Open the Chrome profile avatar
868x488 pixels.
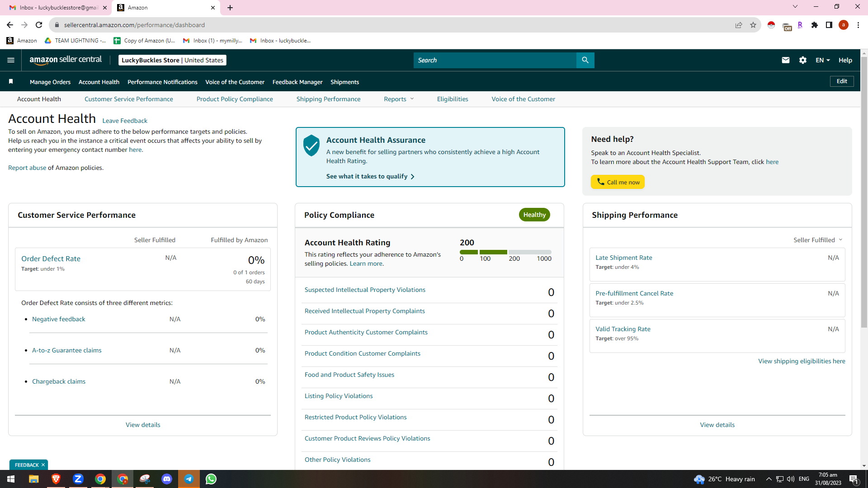click(844, 25)
